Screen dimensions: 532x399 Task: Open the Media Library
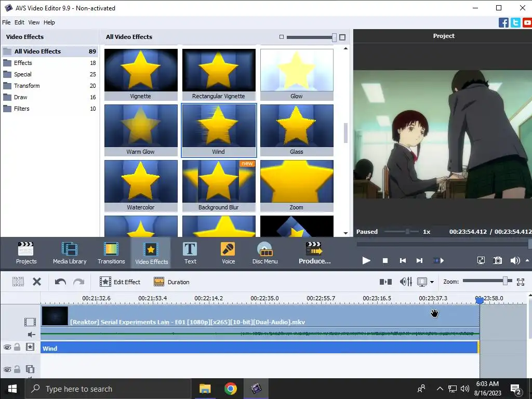click(70, 253)
